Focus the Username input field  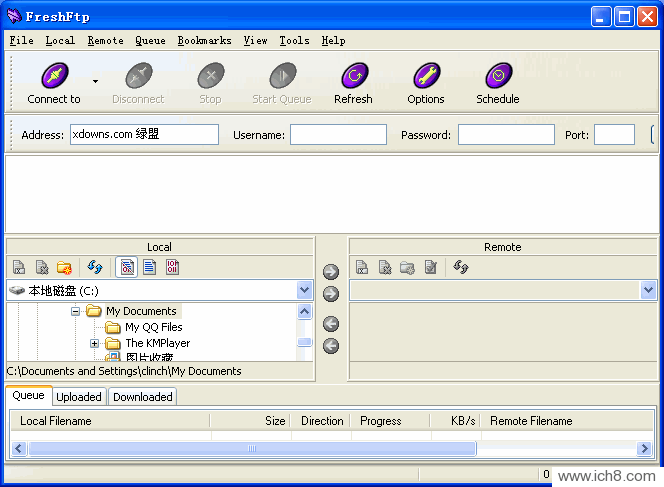pos(338,135)
